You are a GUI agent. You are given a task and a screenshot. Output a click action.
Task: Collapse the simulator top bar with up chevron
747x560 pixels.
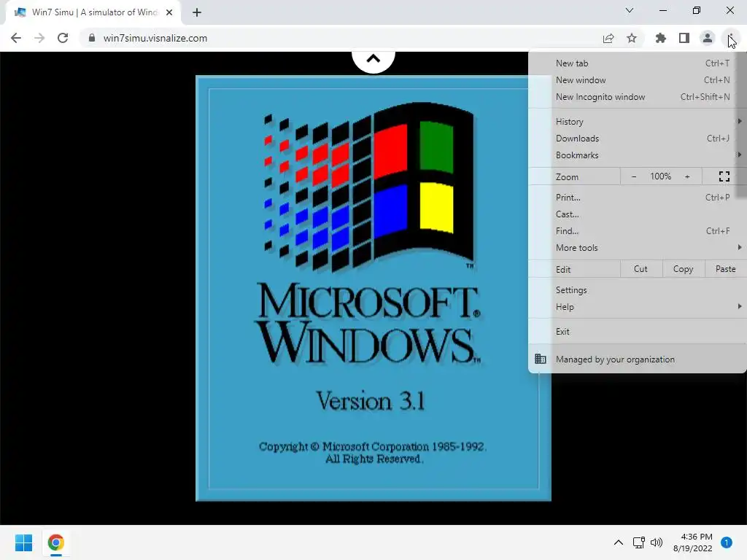click(x=373, y=60)
